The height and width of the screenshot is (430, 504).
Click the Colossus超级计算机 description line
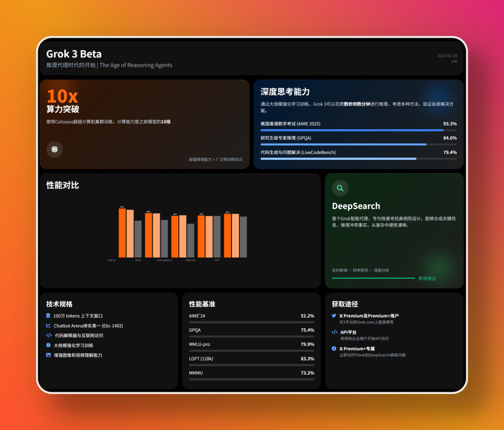(108, 122)
